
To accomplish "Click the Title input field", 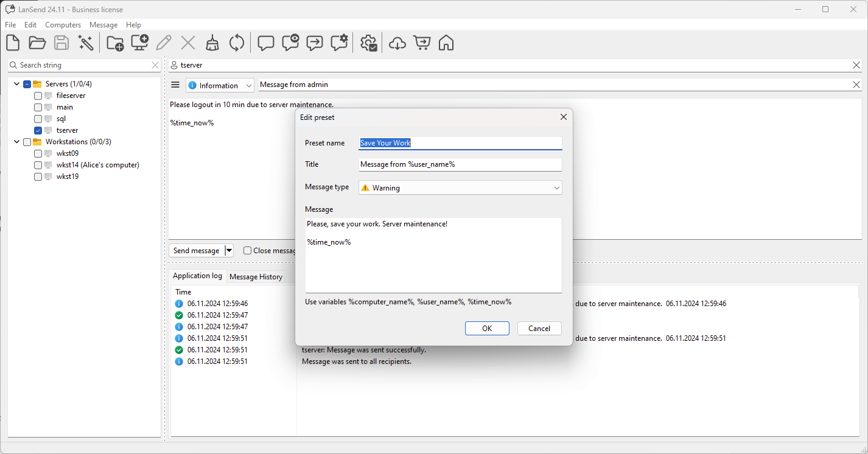I will click(x=460, y=164).
